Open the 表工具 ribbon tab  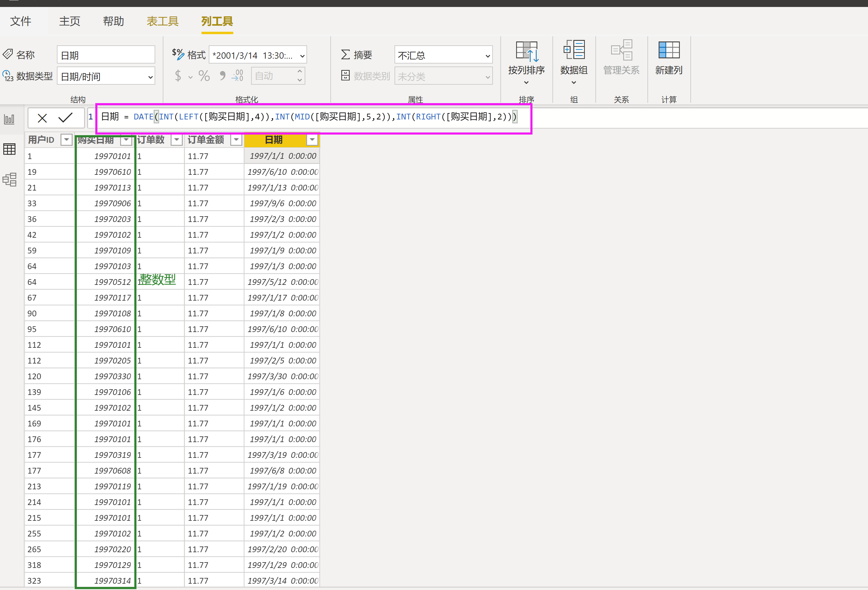(162, 21)
